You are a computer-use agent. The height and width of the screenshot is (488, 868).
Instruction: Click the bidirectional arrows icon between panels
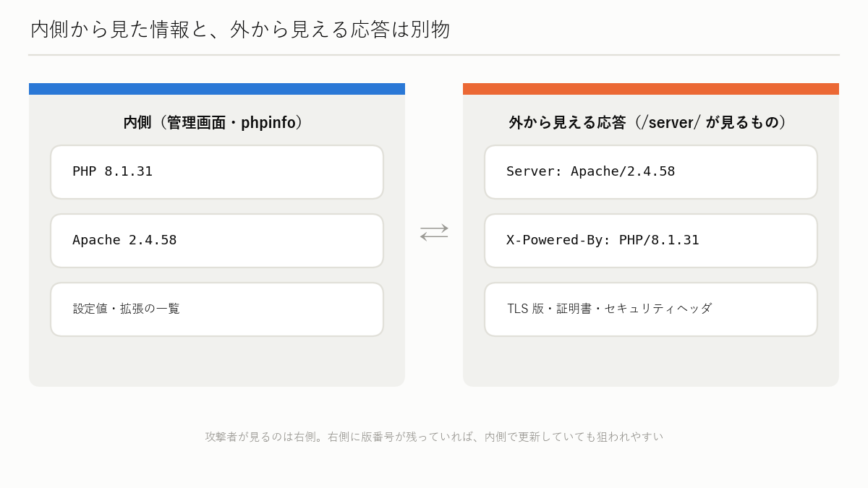[434, 232]
